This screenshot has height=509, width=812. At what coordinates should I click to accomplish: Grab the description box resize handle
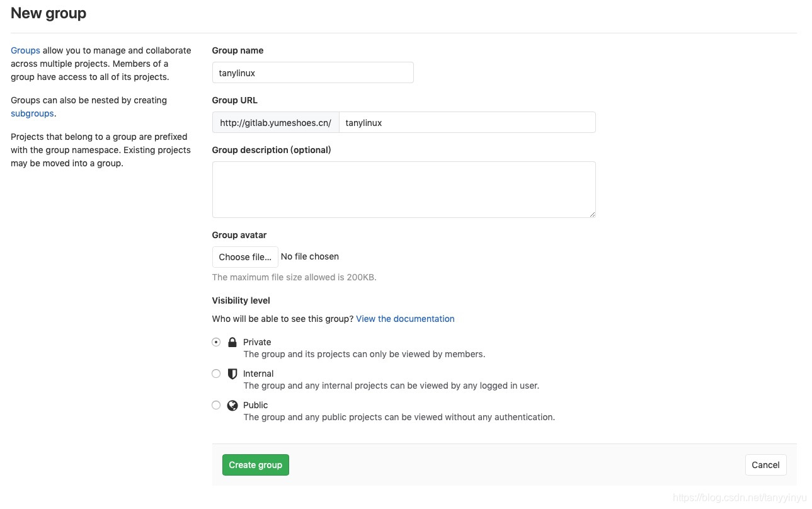point(592,214)
